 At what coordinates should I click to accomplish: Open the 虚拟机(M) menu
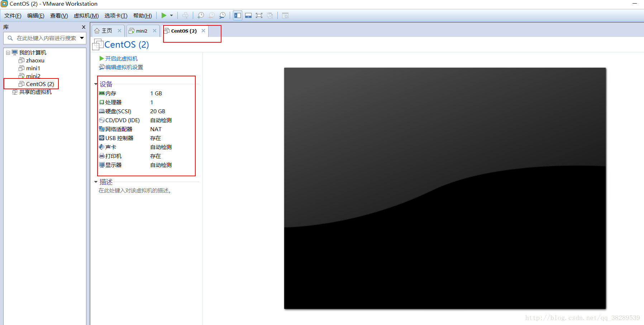86,15
